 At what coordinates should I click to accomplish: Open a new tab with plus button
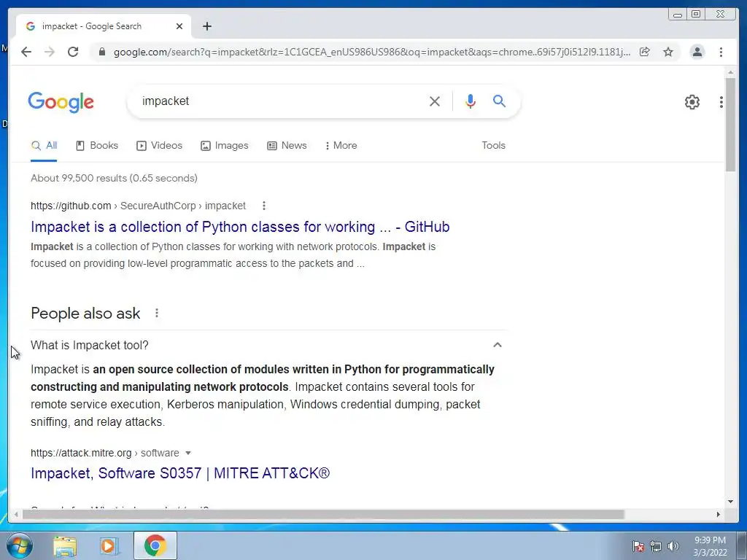point(206,26)
